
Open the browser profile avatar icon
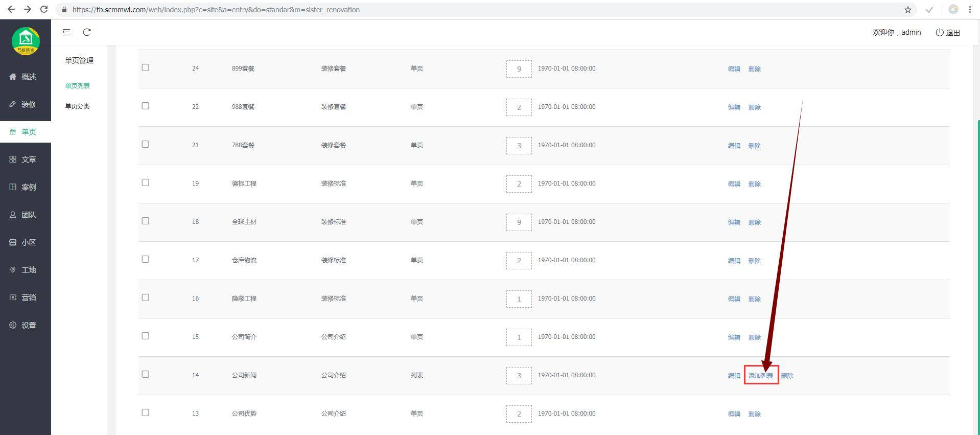(953, 9)
